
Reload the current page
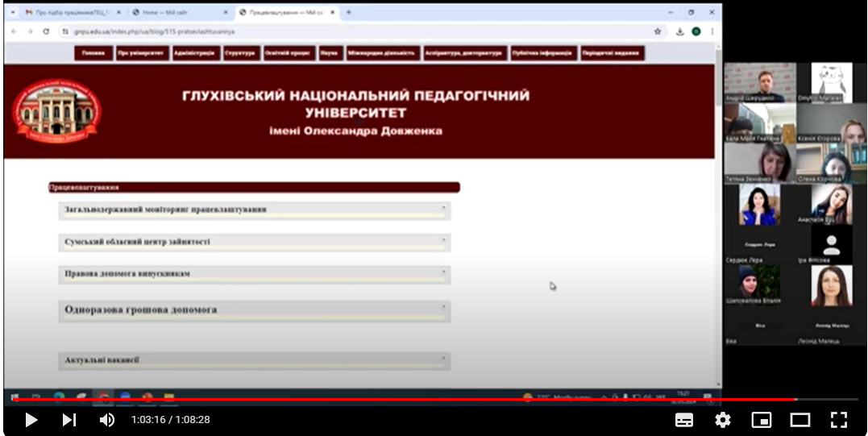point(46,31)
